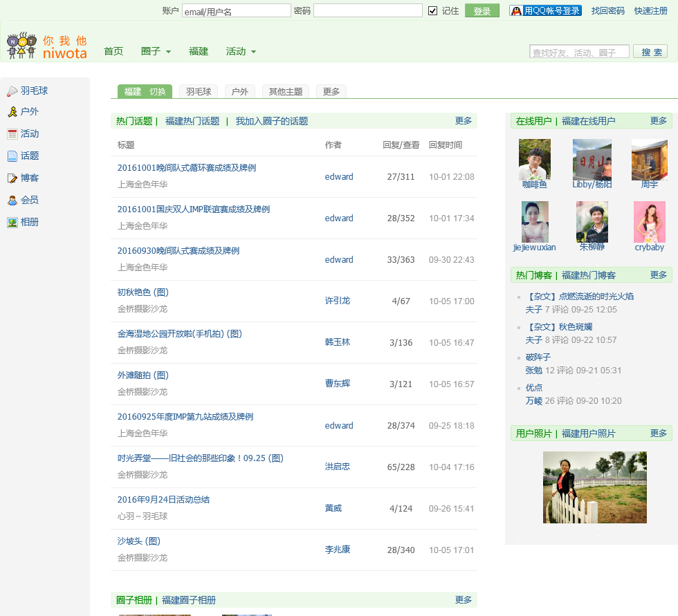Click Libby/杨阳 user avatar
This screenshot has height=616, width=678.
[x=592, y=159]
